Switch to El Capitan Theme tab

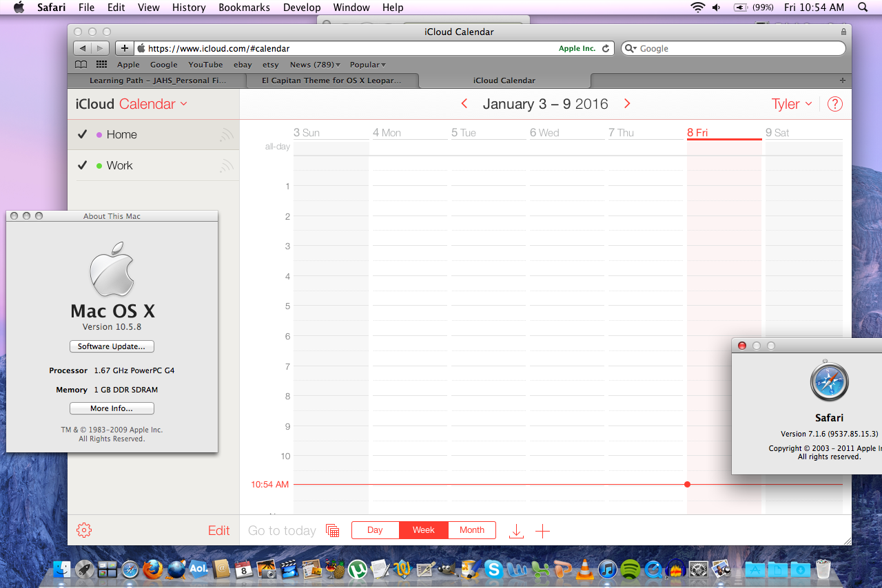(x=331, y=81)
